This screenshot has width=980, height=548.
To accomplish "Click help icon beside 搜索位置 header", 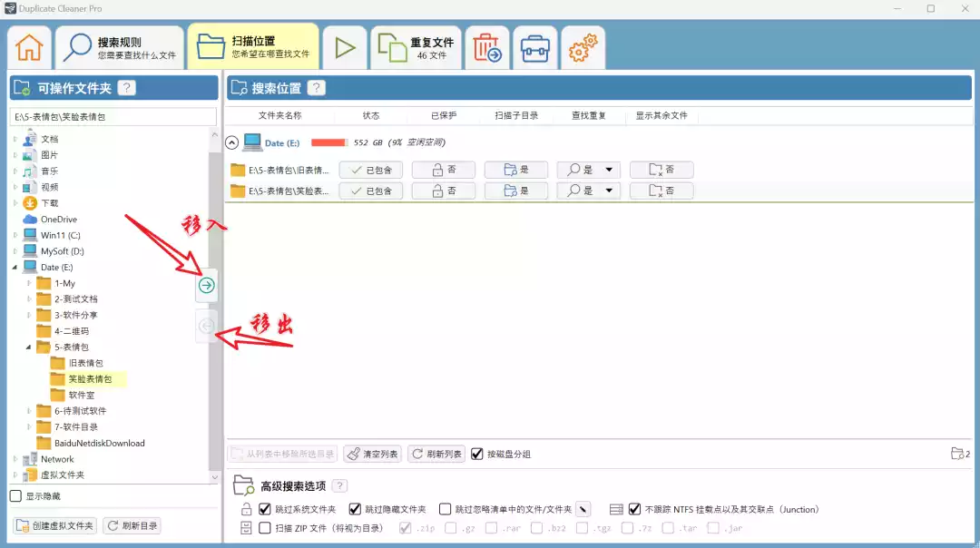I will pos(316,88).
